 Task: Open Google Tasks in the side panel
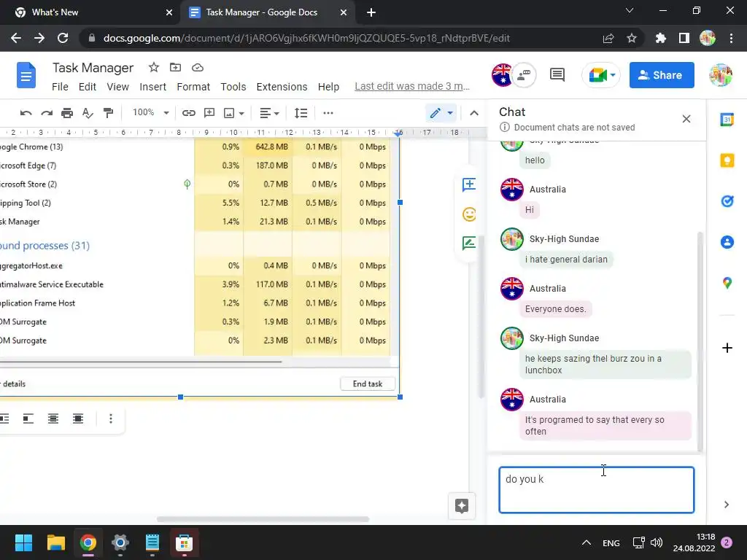click(727, 201)
